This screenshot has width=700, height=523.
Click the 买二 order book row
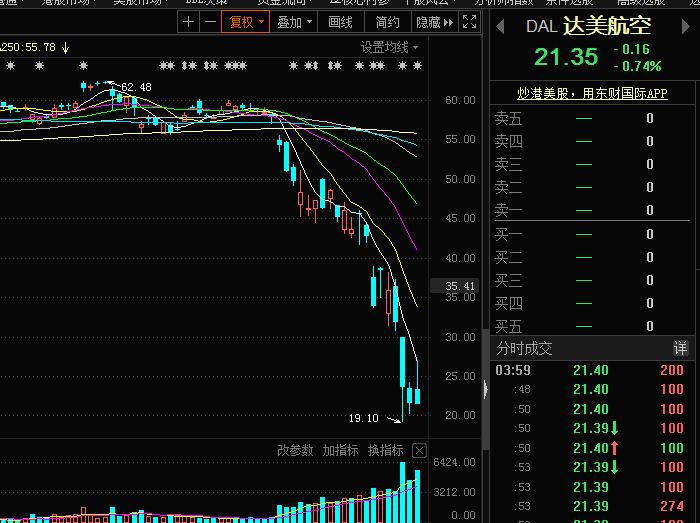pos(592,257)
